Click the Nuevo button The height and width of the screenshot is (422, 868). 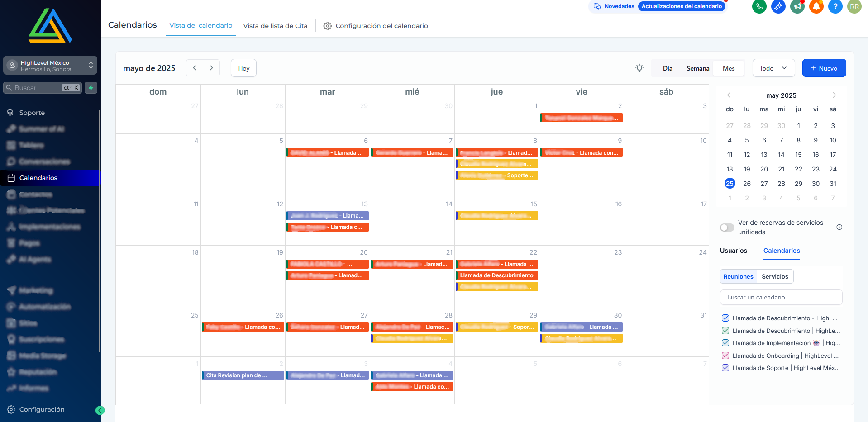824,68
